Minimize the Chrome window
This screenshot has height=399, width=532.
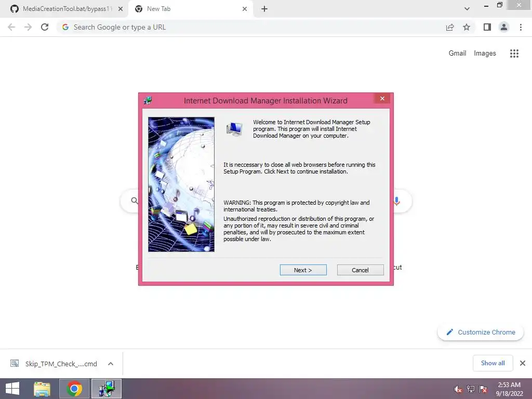coord(486,5)
